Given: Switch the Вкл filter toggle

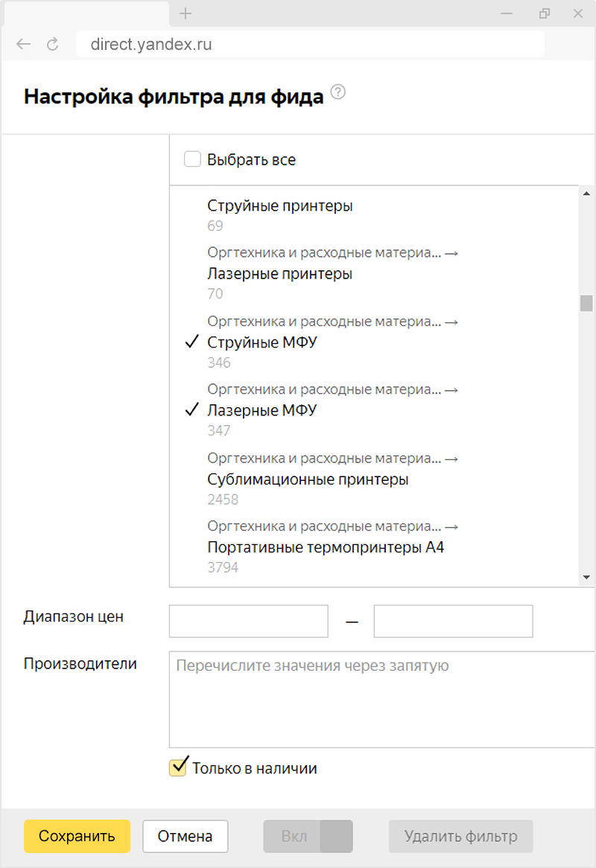Looking at the screenshot, I should tap(308, 836).
